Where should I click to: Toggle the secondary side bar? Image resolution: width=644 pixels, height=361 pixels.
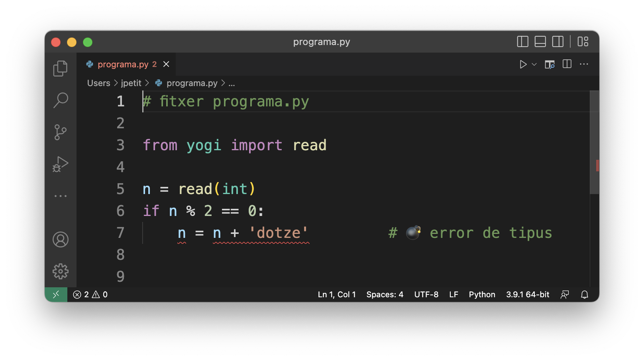click(558, 42)
